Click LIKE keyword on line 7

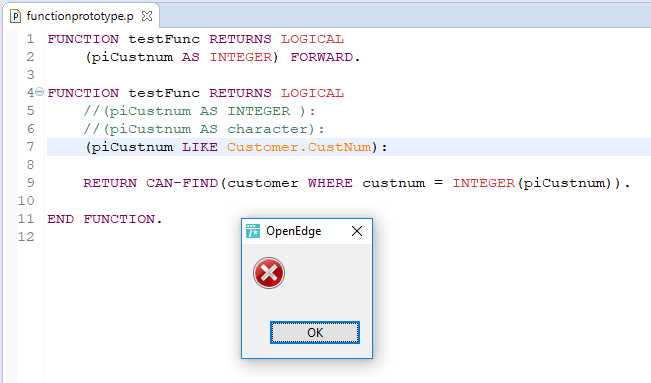point(200,147)
